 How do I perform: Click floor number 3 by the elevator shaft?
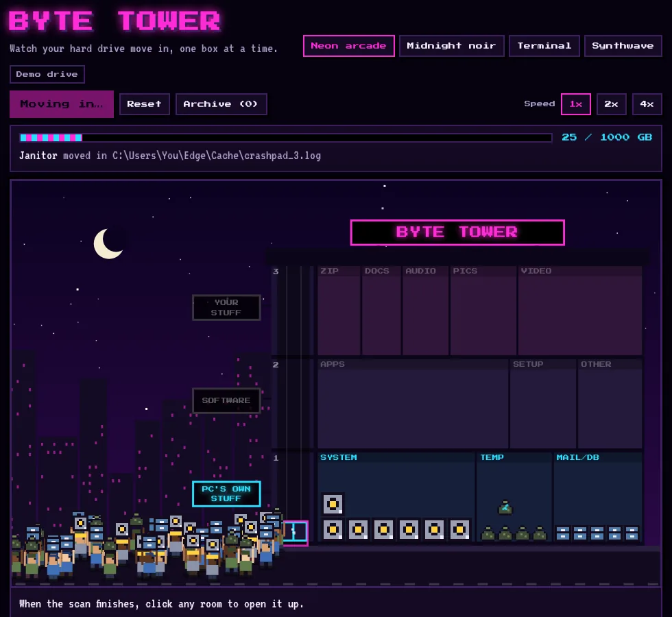point(276,271)
